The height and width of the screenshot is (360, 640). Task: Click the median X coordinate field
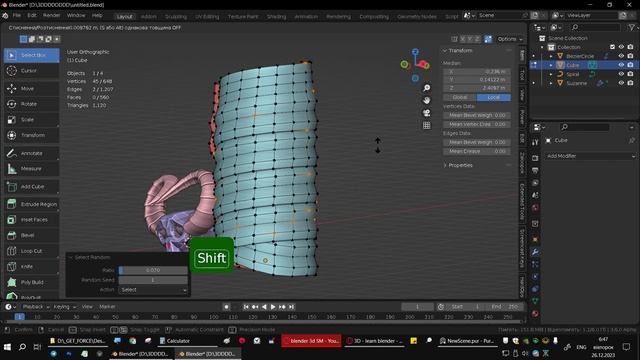pos(477,71)
